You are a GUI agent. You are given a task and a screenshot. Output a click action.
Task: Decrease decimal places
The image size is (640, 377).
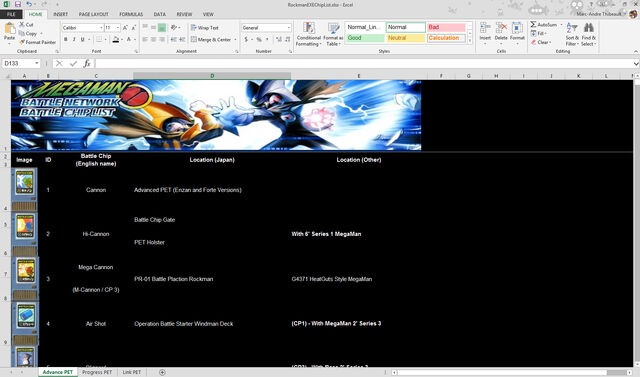tap(287, 40)
